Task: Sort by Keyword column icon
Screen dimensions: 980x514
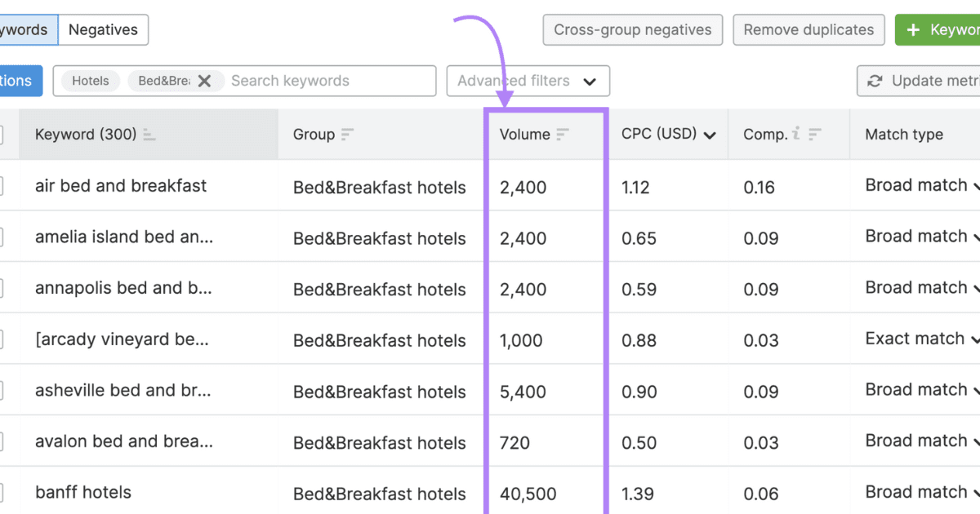Action: [x=149, y=135]
